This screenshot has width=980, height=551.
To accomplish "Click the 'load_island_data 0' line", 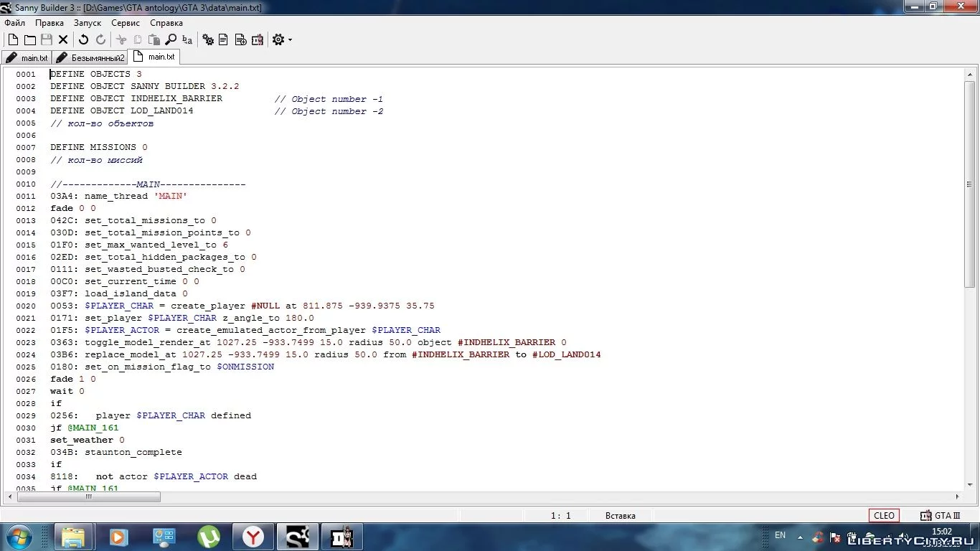I will coord(119,293).
